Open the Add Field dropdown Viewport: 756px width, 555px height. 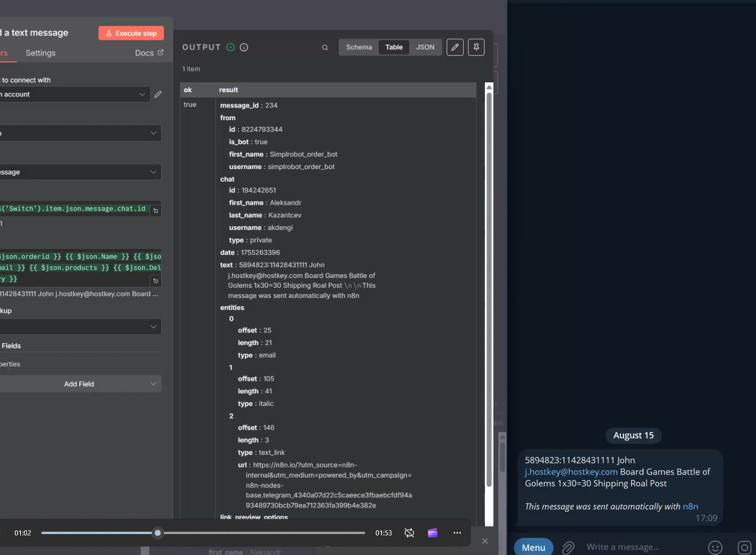(80, 384)
